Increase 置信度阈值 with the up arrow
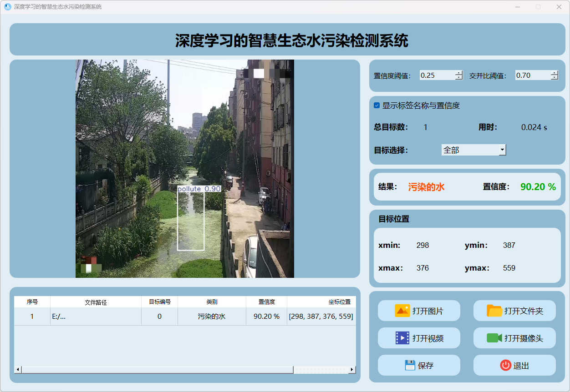570x392 pixels. 458,73
